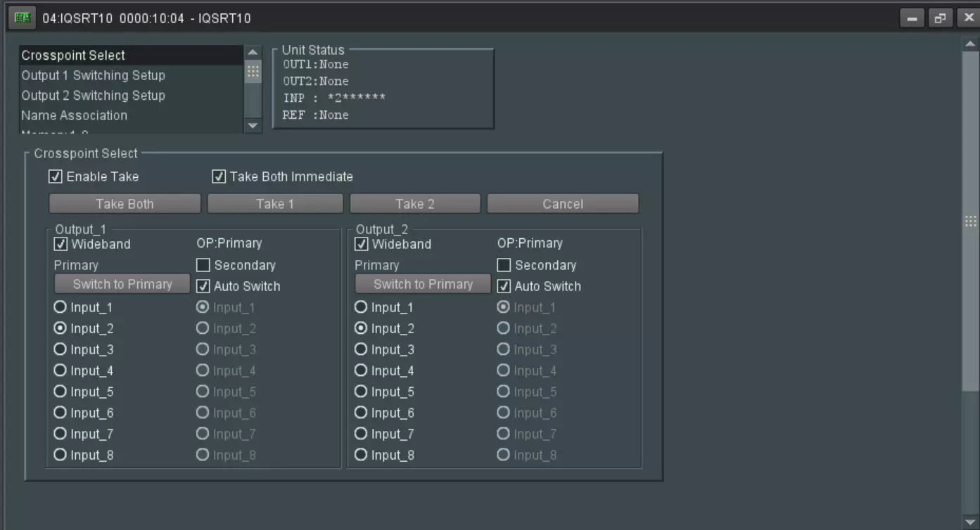This screenshot has width=980, height=530.
Task: Toggle Take Both Immediate checkbox
Action: click(219, 176)
